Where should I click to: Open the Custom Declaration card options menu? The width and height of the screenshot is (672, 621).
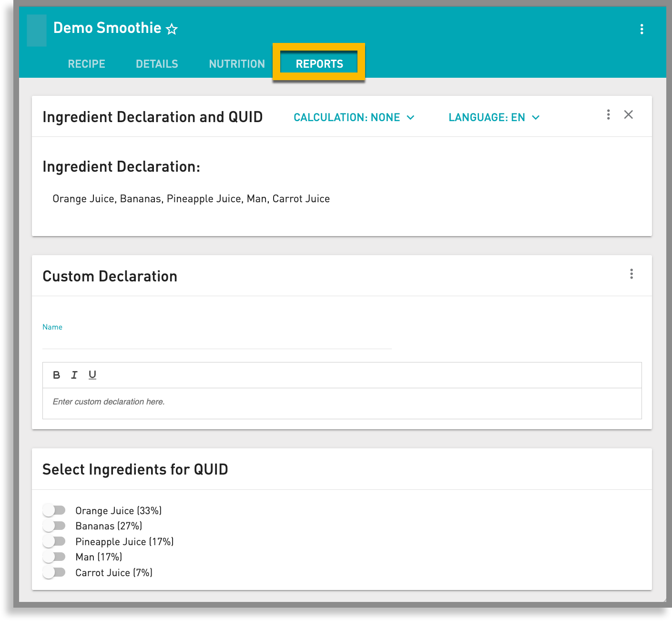(632, 274)
